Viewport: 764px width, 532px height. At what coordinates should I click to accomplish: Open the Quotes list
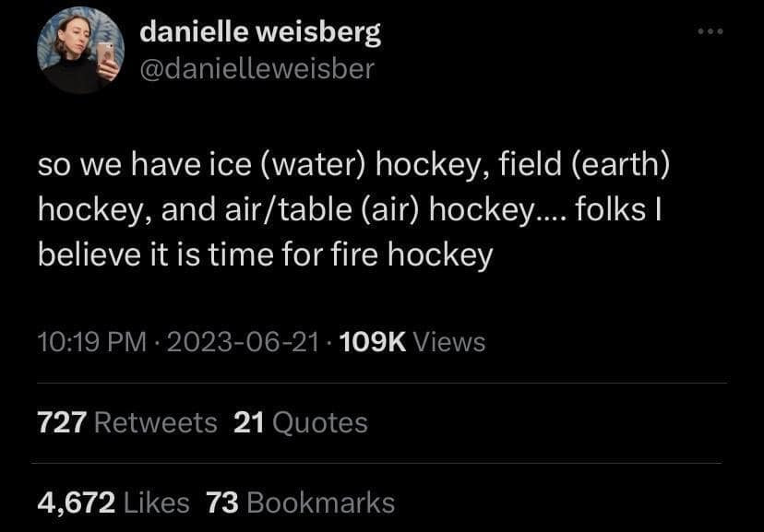coord(321,423)
